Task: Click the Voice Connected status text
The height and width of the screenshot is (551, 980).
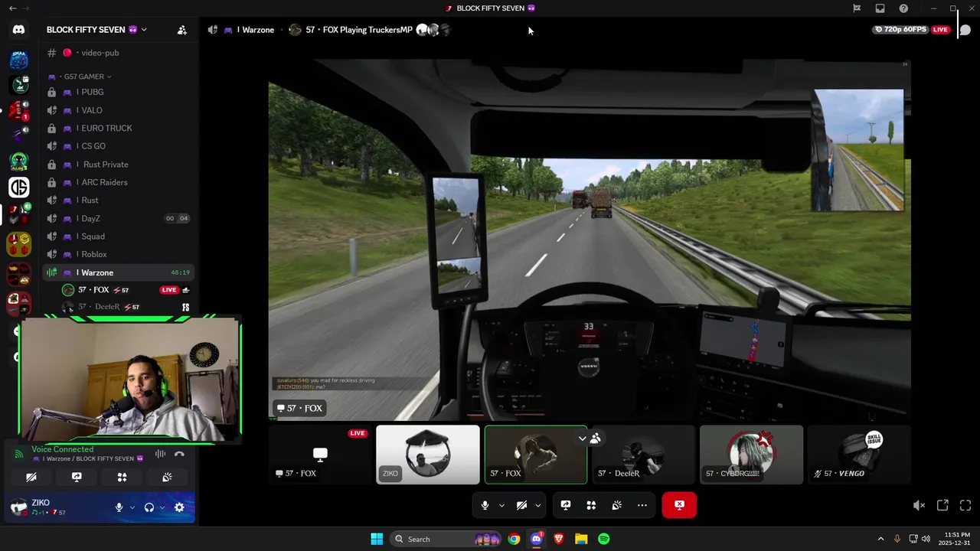Action: tap(63, 449)
